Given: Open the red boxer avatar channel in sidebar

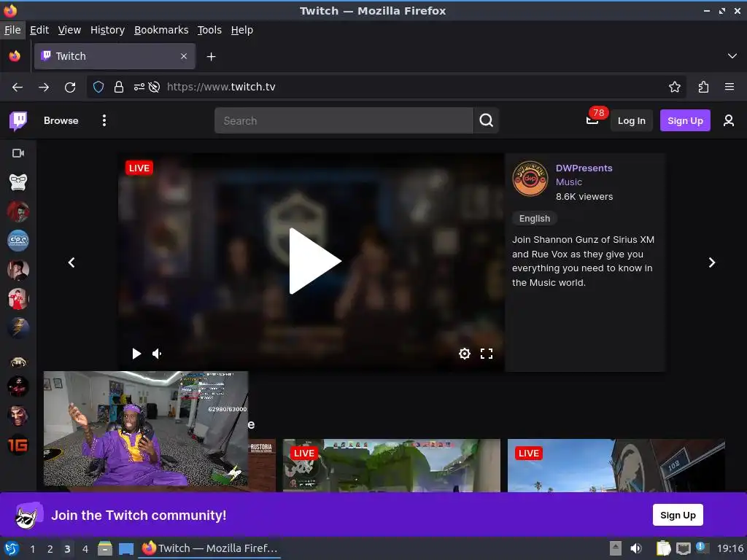Looking at the screenshot, I should pos(18,299).
